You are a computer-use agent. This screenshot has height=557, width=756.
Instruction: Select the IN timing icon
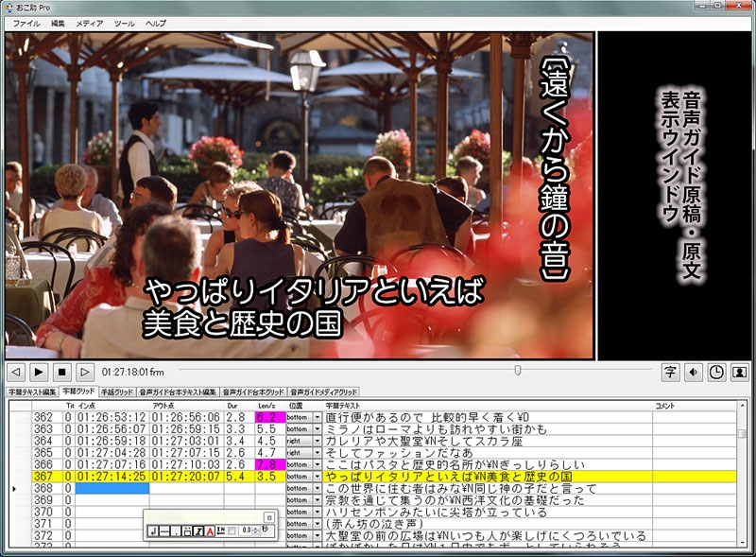tap(220, 531)
